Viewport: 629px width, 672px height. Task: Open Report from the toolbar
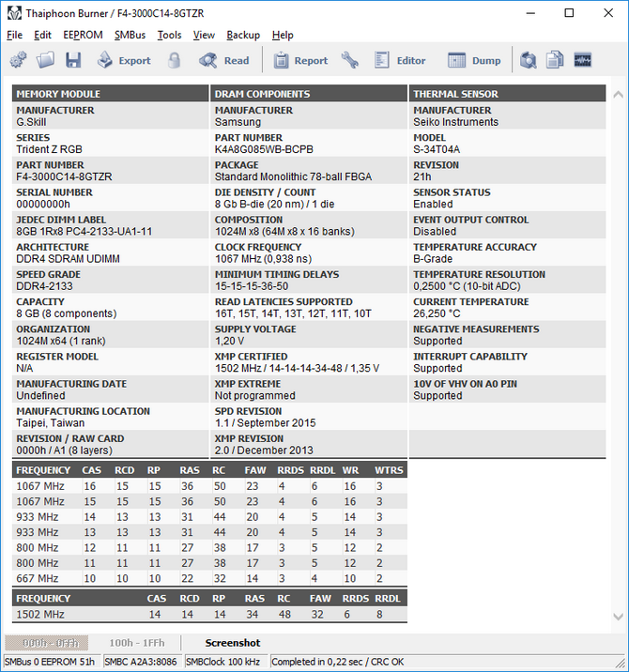(x=300, y=60)
